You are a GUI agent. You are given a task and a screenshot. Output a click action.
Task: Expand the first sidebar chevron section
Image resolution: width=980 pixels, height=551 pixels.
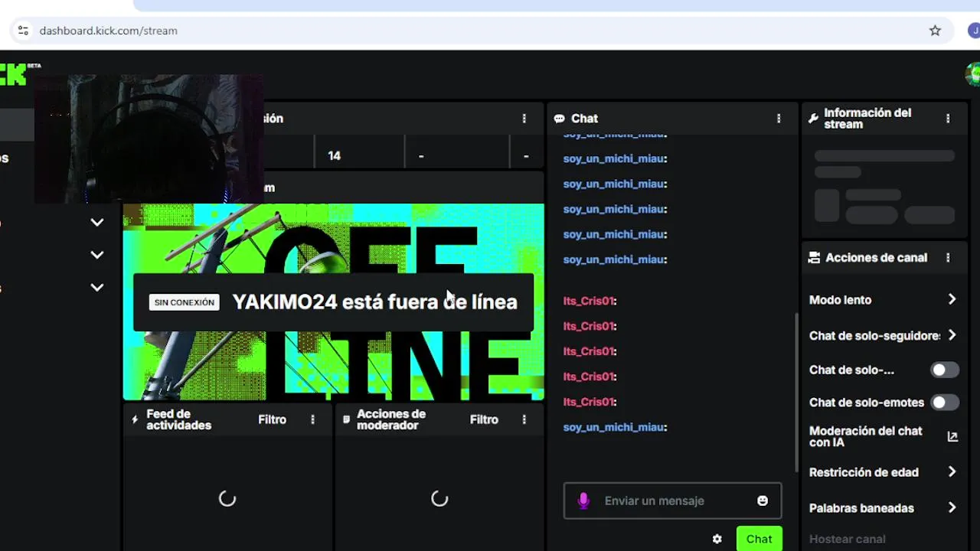tap(97, 223)
